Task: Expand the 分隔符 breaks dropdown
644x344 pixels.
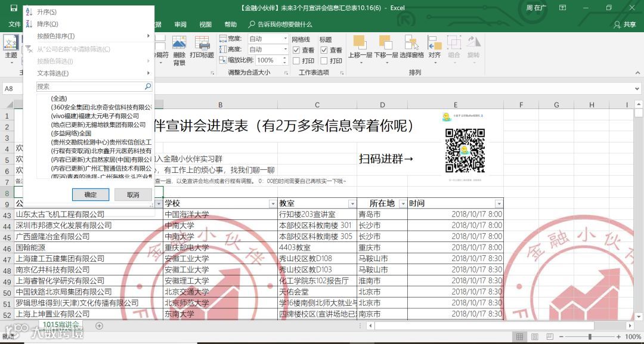Action: [160, 63]
